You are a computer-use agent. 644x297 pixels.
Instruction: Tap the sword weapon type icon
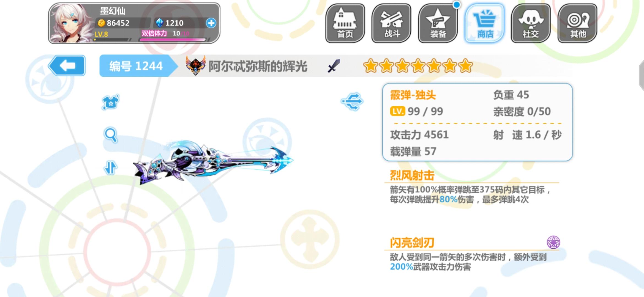pos(334,66)
